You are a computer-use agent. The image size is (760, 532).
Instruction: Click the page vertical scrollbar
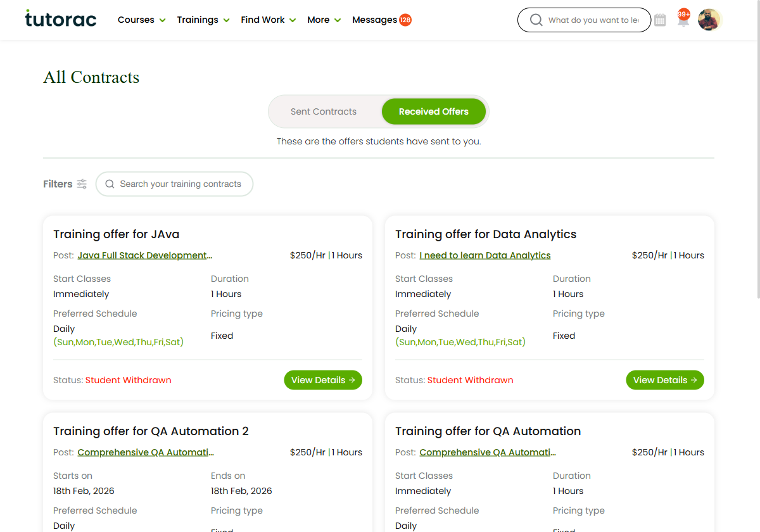click(x=758, y=149)
